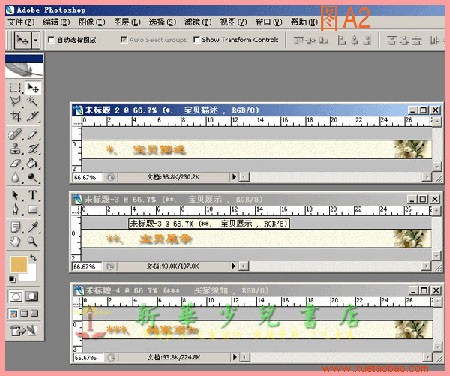Open status bar arrow menu of third document
The image size is (450, 376).
pos(234,357)
